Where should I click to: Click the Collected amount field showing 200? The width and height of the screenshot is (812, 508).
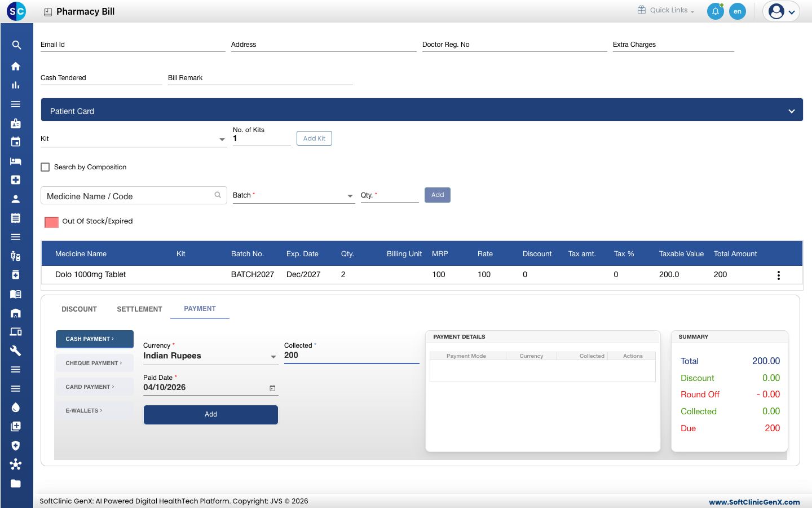click(352, 356)
